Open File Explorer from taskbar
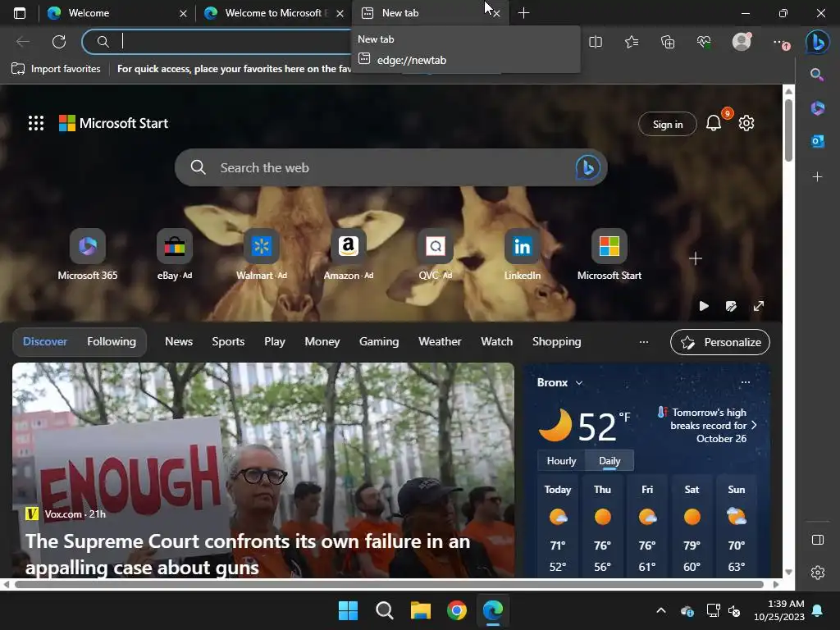Viewport: 840px width, 630px height. click(x=421, y=610)
